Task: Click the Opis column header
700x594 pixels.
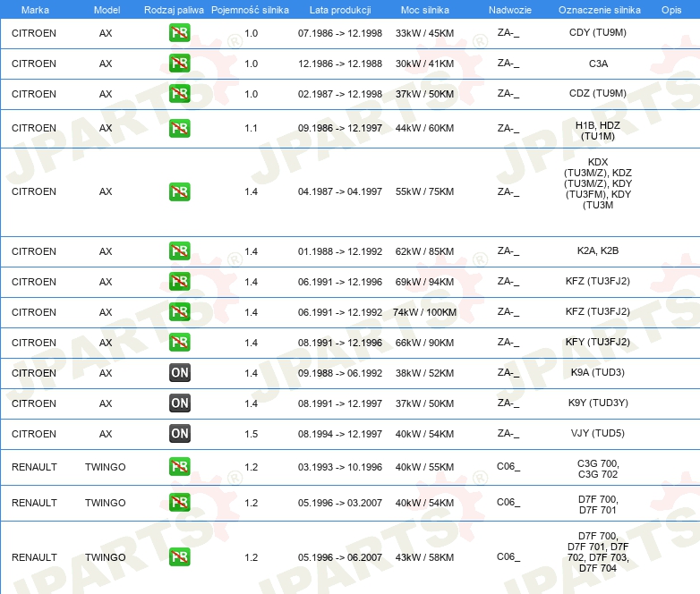Action: [671, 10]
